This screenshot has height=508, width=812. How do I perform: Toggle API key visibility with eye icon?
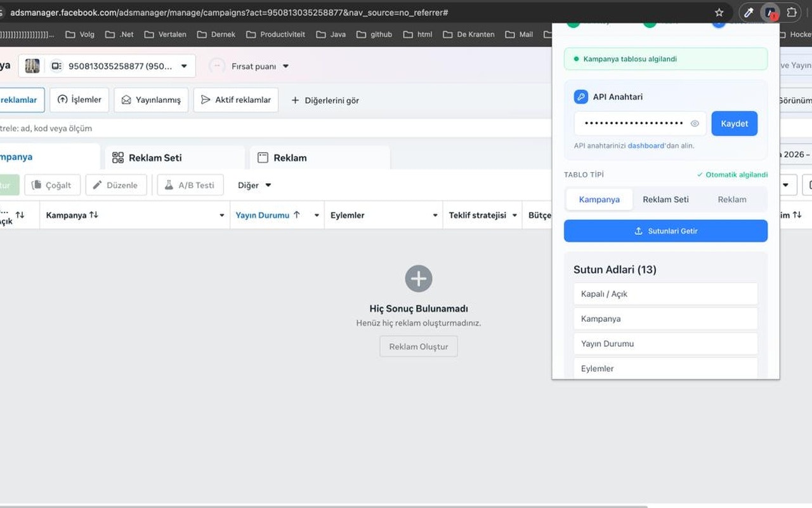point(694,123)
